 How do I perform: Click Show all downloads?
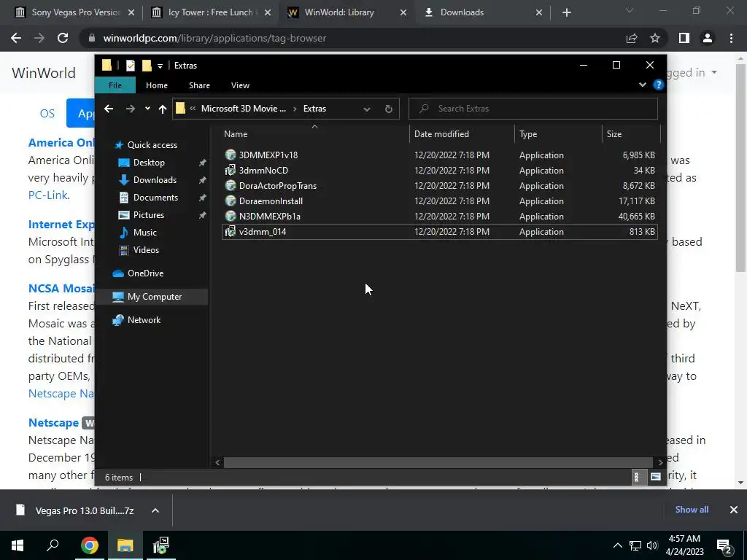point(692,510)
